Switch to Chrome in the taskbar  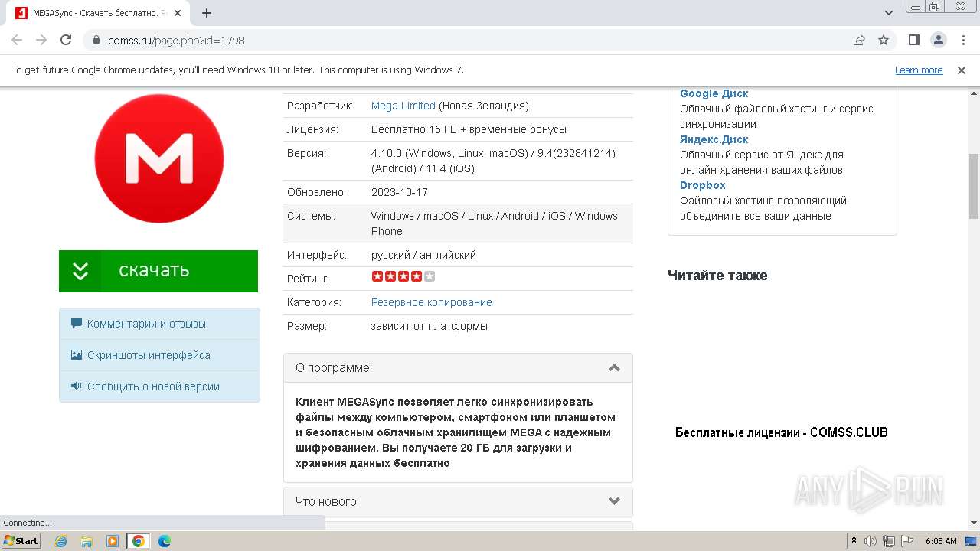139,541
